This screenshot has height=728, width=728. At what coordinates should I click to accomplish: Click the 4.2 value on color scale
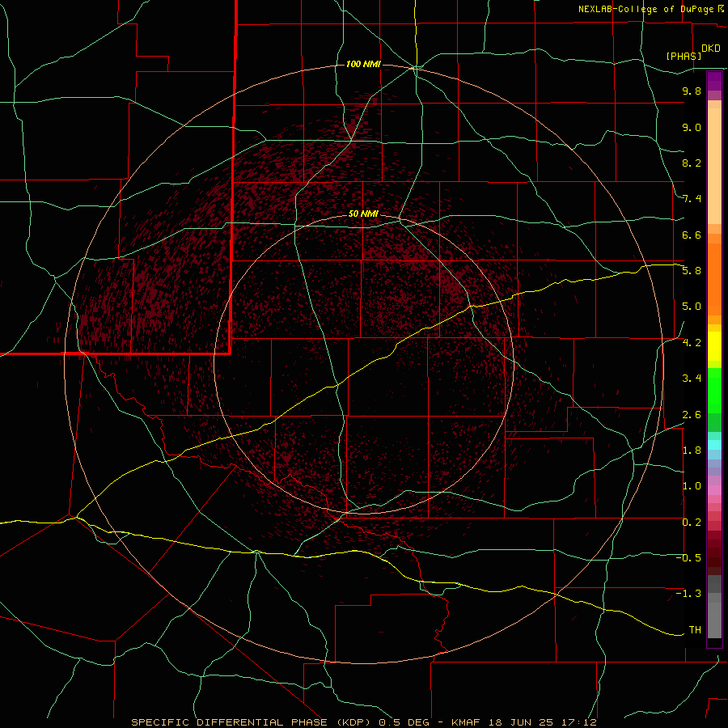[692, 343]
